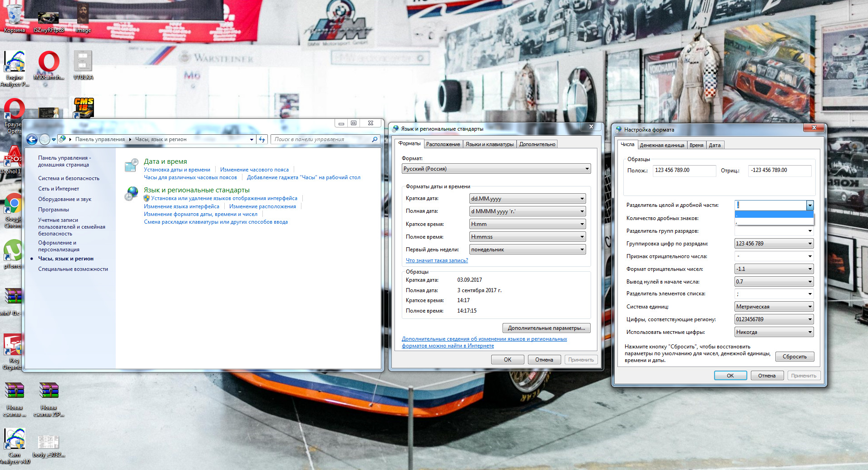
Task: Click the Сбросить reset button
Action: coord(794,357)
